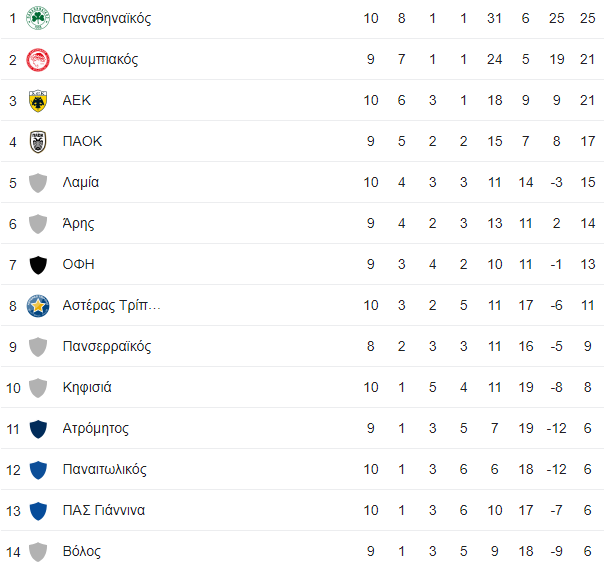This screenshot has height=566, width=604.
Task: Click the ΠΑΟΚ black-and-white crest
Action: tap(38, 142)
